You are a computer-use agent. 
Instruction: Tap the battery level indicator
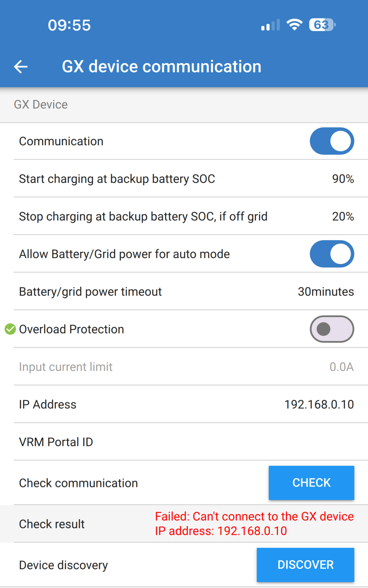coord(322,25)
